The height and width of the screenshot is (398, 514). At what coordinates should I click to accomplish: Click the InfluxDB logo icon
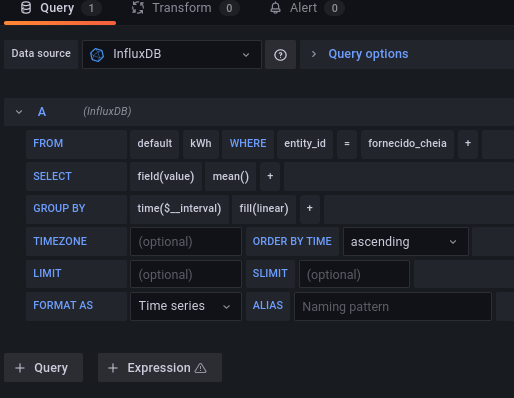pos(97,55)
